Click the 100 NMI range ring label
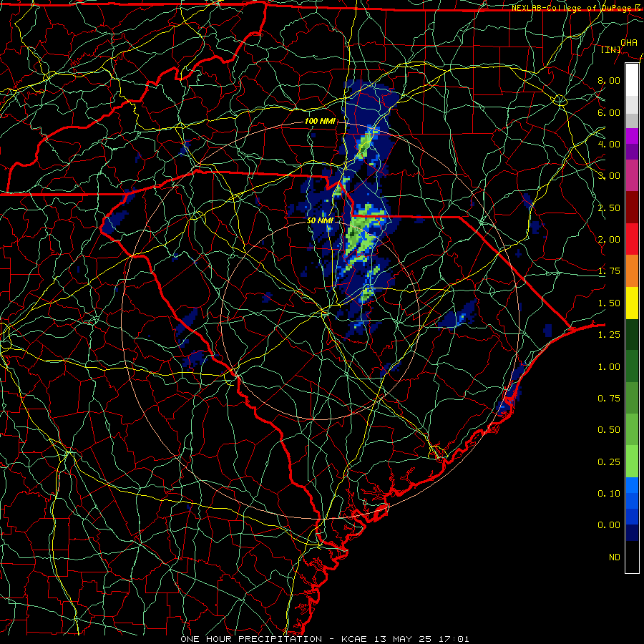The width and height of the screenshot is (644, 644). pos(320,121)
